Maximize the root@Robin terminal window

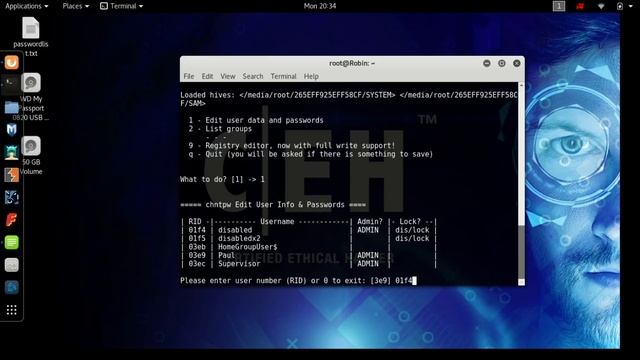pos(502,63)
